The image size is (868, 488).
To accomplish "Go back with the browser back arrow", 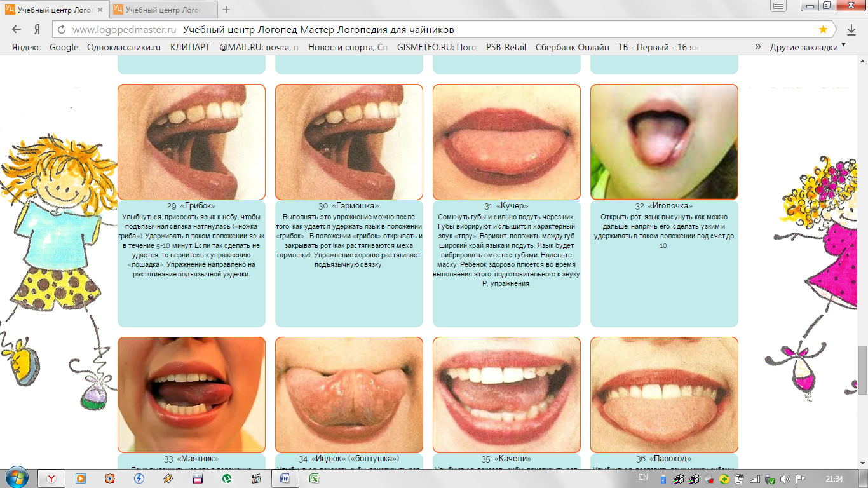I will pyautogui.click(x=17, y=29).
